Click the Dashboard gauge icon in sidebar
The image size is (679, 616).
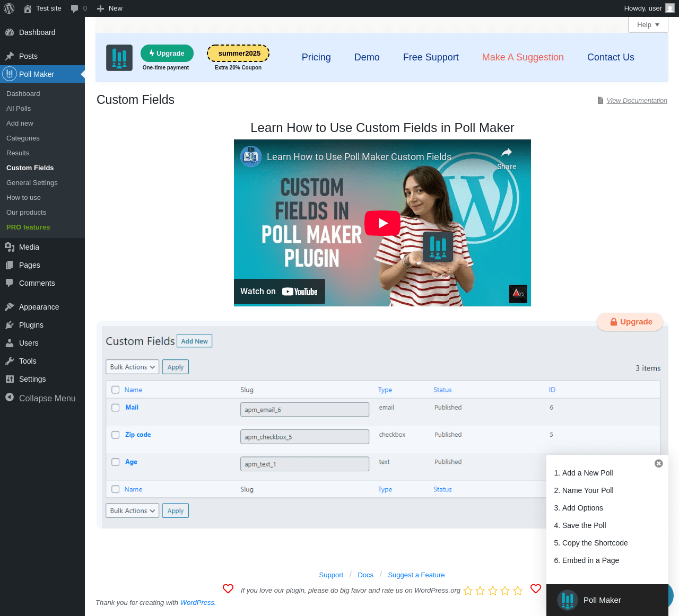(x=10, y=32)
